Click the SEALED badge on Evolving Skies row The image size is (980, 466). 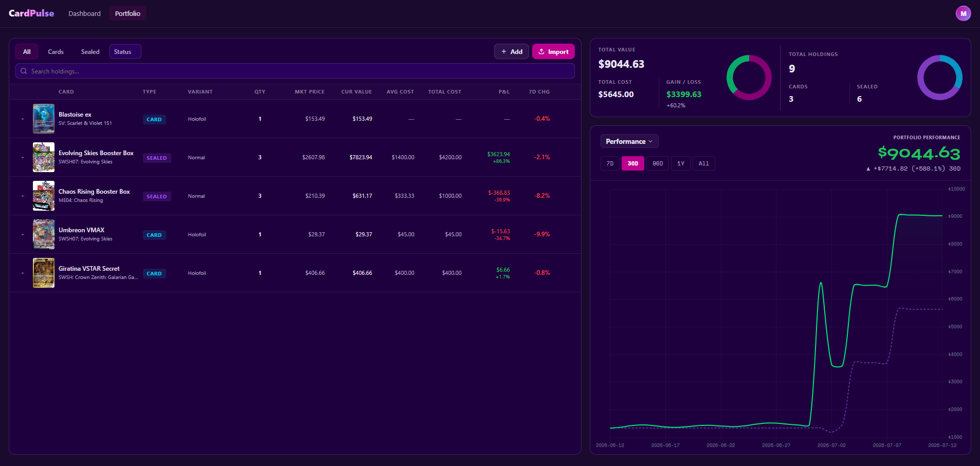(157, 158)
